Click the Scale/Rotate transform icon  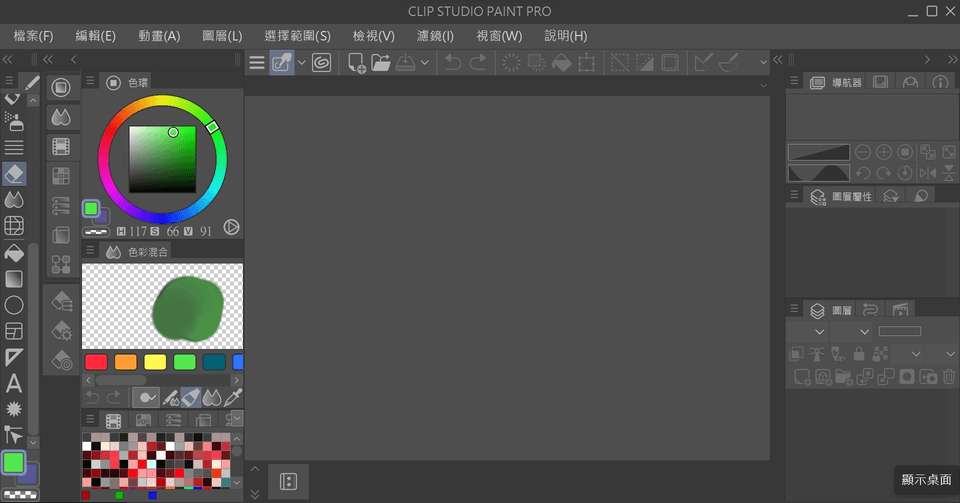pyautogui.click(x=587, y=62)
